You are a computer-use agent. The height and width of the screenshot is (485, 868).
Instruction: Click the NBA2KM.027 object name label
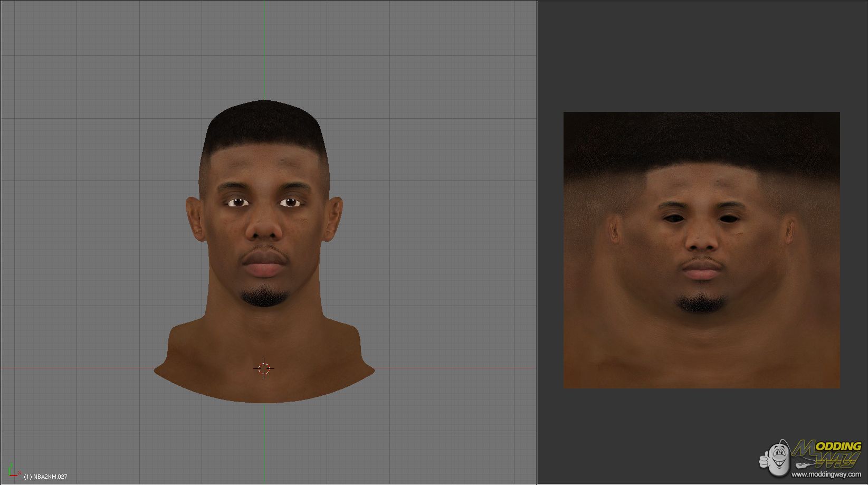tap(45, 477)
